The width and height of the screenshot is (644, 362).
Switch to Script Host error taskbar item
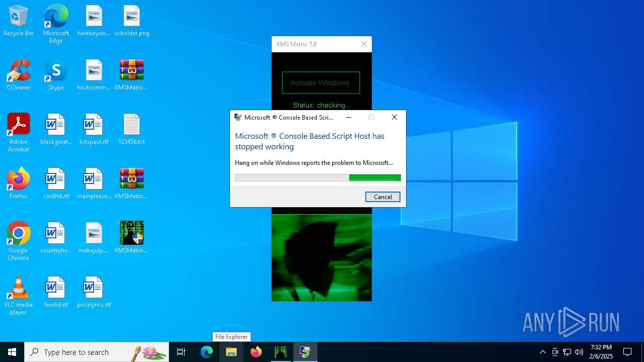click(305, 352)
